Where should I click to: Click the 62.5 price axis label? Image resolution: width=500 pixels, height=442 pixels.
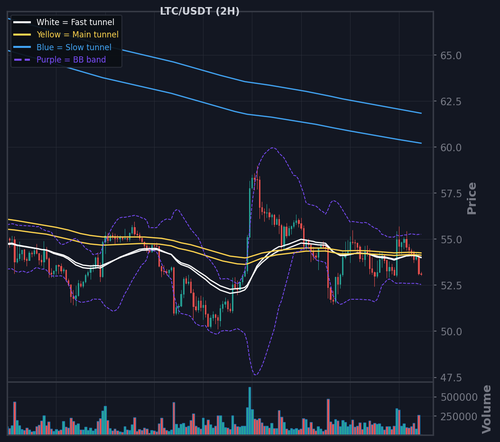pyautogui.click(x=451, y=102)
